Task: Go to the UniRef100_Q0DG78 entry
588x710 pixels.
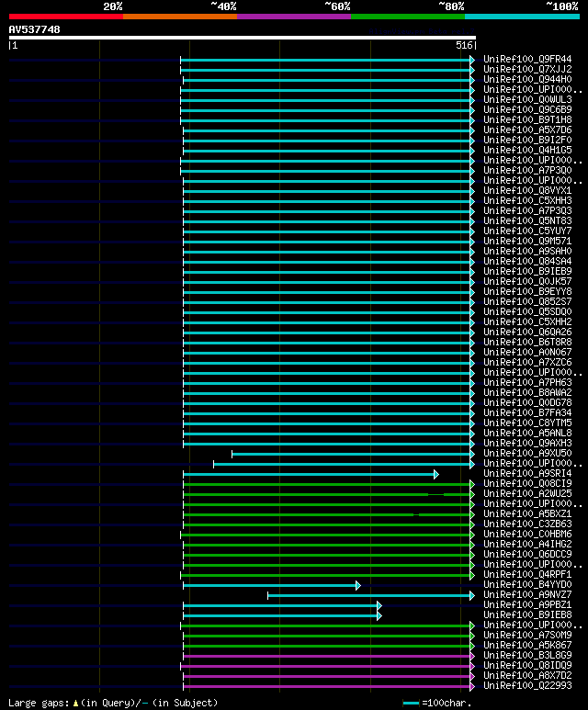Action: [x=527, y=402]
